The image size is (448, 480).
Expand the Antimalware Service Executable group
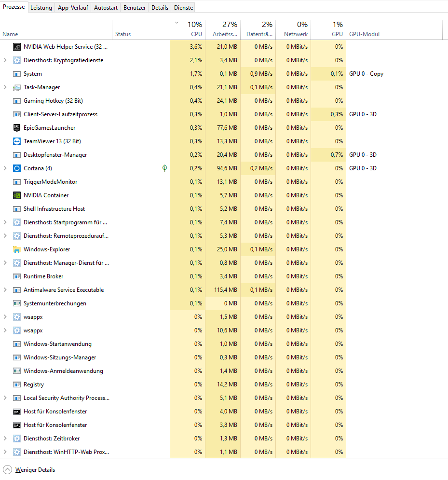(x=5, y=289)
